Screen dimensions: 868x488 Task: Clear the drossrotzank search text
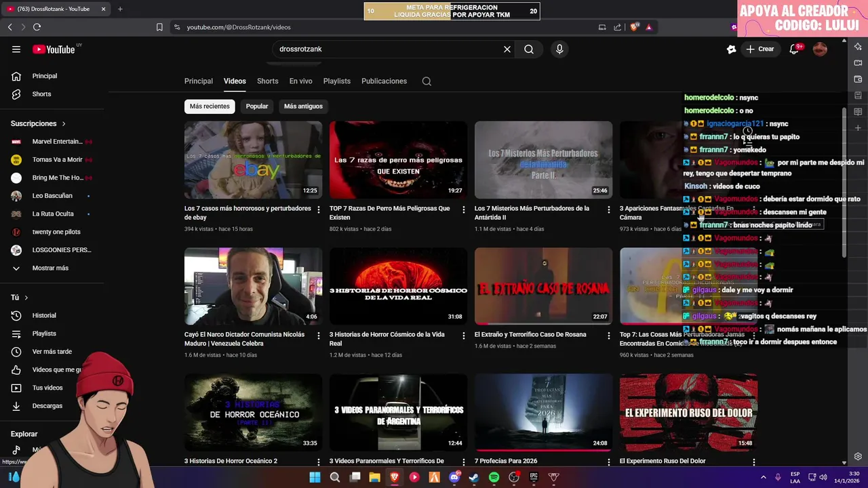[507, 49]
